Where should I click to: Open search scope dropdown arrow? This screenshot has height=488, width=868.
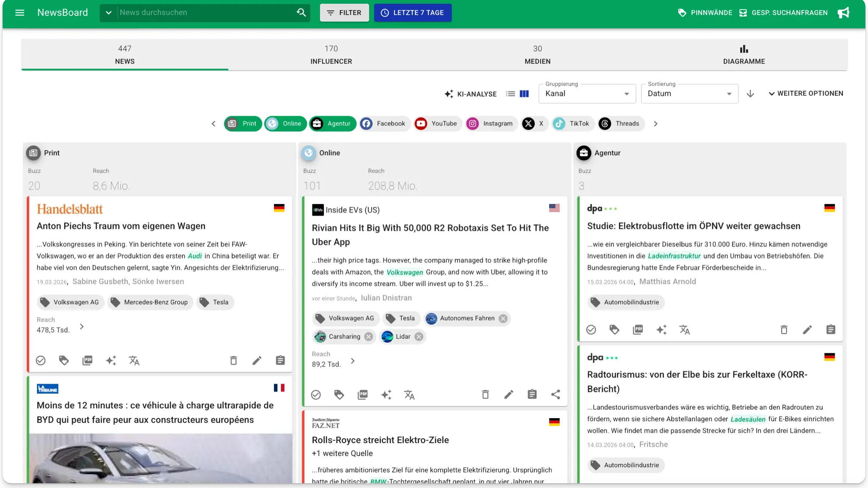click(x=109, y=13)
